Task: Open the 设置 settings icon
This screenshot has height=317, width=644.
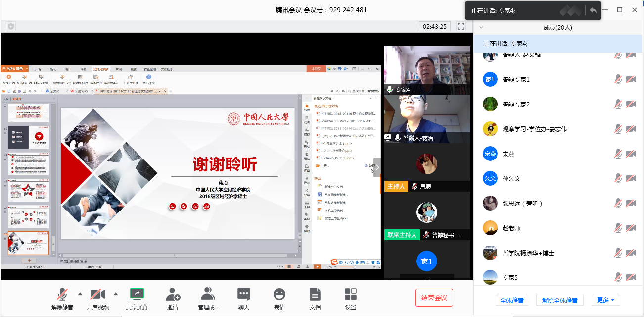Action: [351, 295]
